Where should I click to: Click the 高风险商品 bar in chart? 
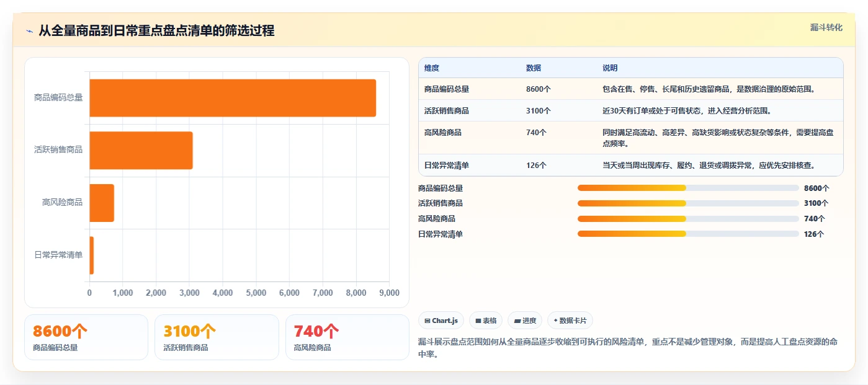(x=102, y=203)
